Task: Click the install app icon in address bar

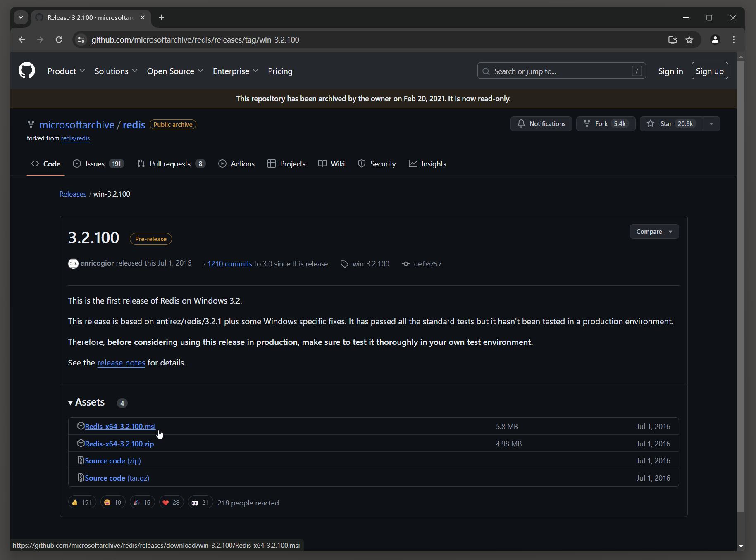Action: point(673,40)
